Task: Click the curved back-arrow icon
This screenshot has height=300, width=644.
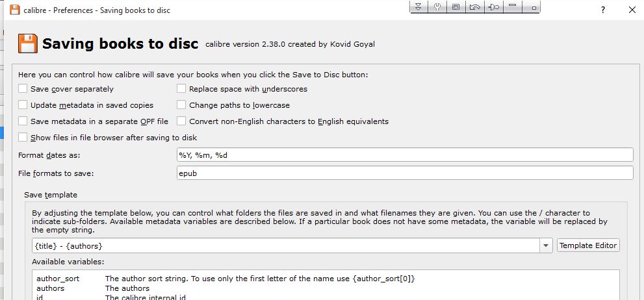Action: point(475,7)
